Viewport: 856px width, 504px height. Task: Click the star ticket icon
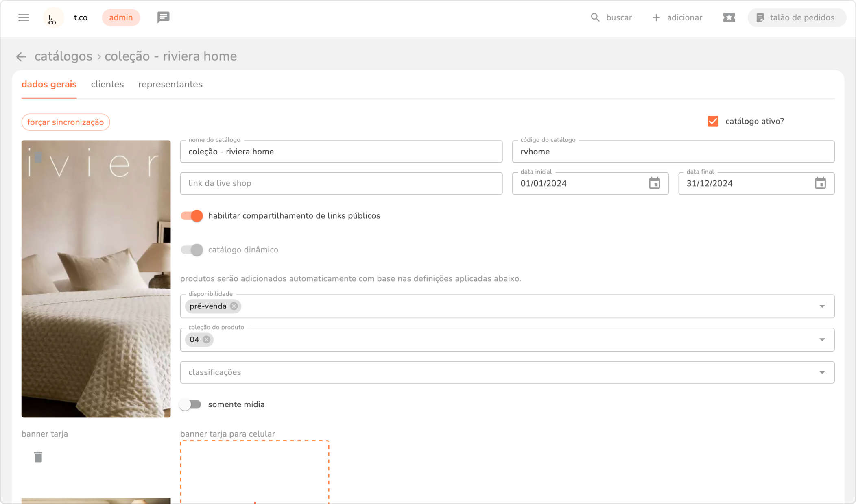(729, 17)
